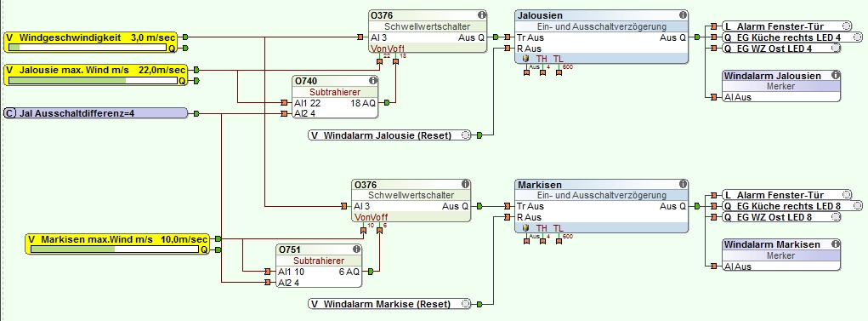Toggle the Windalarm Jalousie (Reset) virtual input circle
This screenshot has height=321, width=868.
pos(466,135)
